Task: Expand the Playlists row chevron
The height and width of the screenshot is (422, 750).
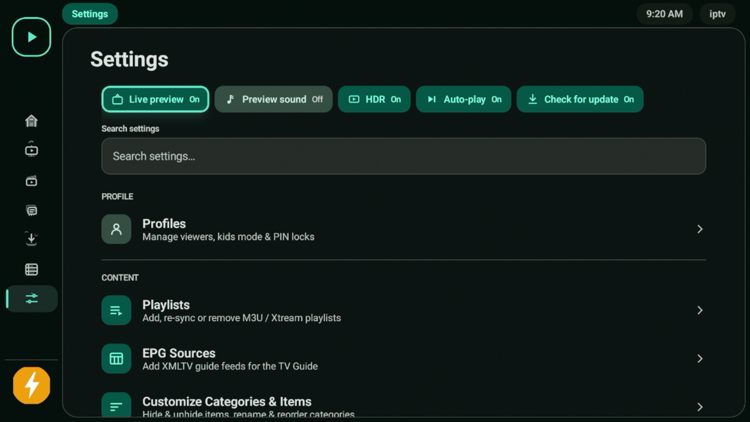Action: click(x=700, y=310)
